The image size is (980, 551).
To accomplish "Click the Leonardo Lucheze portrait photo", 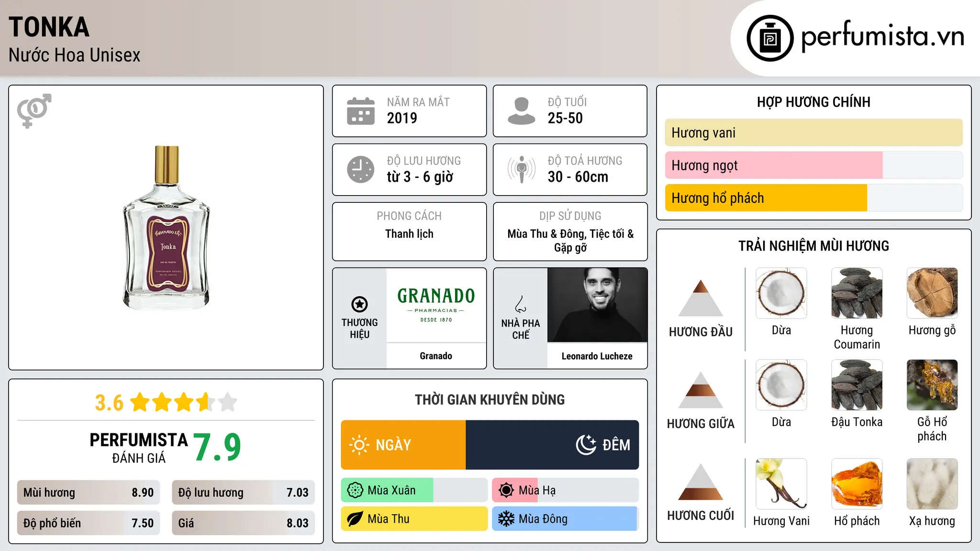I will [x=597, y=305].
